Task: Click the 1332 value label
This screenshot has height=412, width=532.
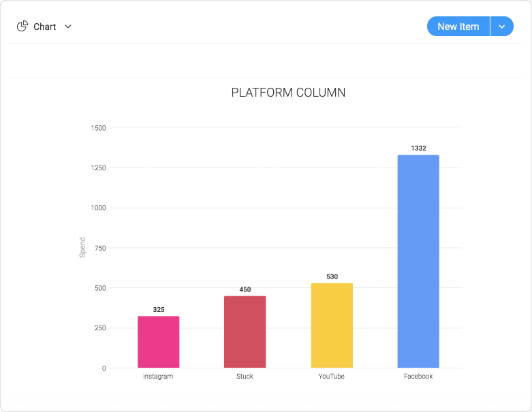Action: 419,148
